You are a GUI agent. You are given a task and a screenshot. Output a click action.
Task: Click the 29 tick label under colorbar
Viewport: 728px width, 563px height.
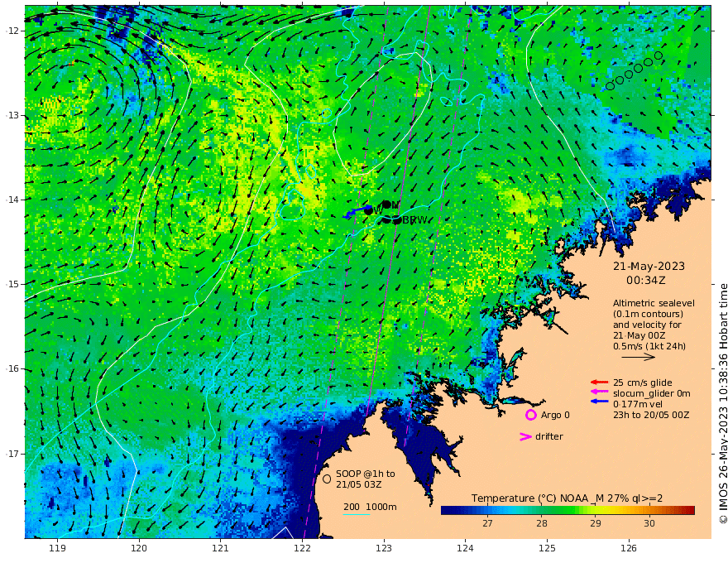click(x=595, y=523)
